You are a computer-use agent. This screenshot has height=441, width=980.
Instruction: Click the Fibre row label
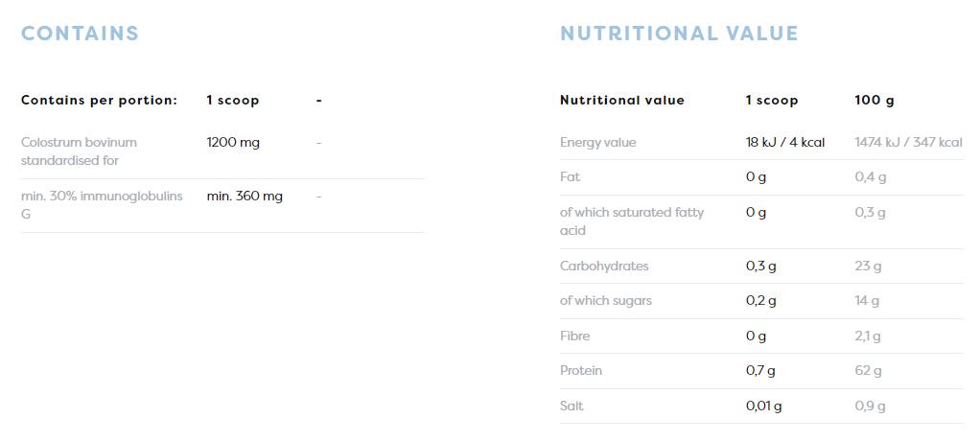pos(574,336)
